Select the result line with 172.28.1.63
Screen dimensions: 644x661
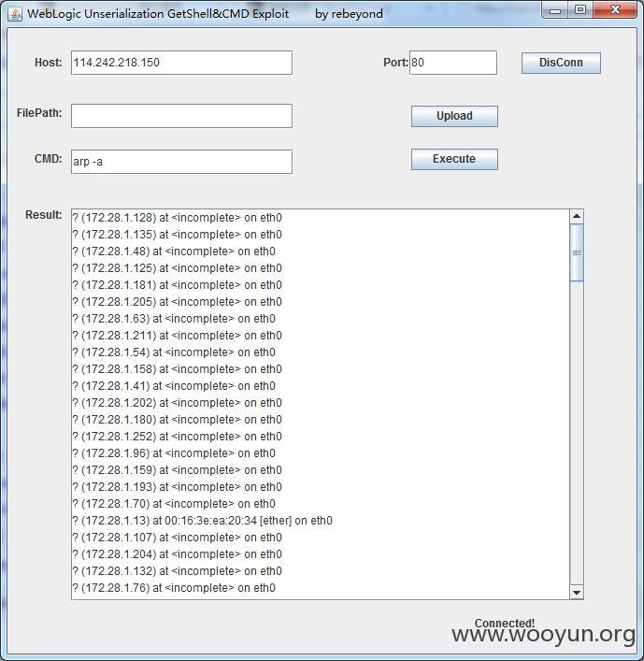tap(174, 319)
